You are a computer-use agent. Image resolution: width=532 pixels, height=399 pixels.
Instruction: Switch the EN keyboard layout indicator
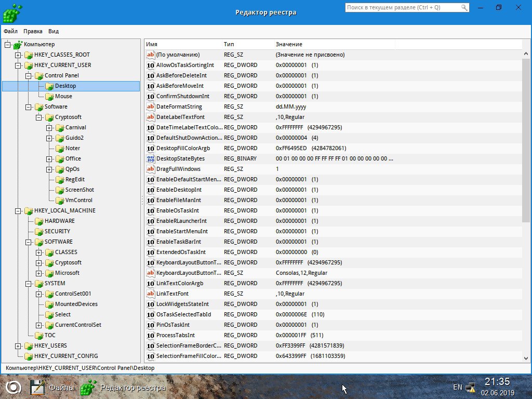tap(457, 387)
